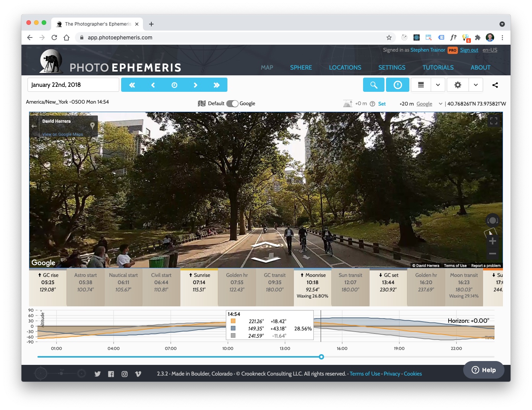The height and width of the screenshot is (410, 532).
Task: Click the date field showing January 22nd, 2018
Action: pyautogui.click(x=73, y=85)
